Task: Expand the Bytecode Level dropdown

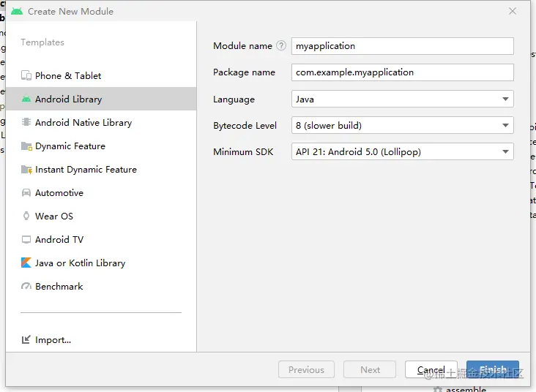Action: [402, 125]
